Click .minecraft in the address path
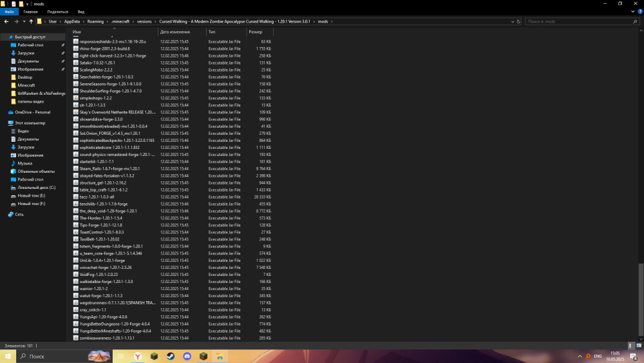Screen dimensions: 644x363 (120, 21)
